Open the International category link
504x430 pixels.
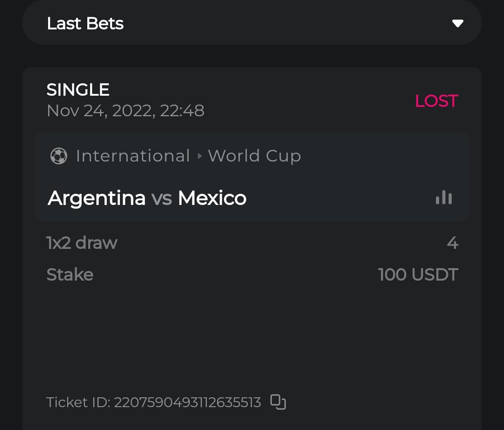pos(133,156)
